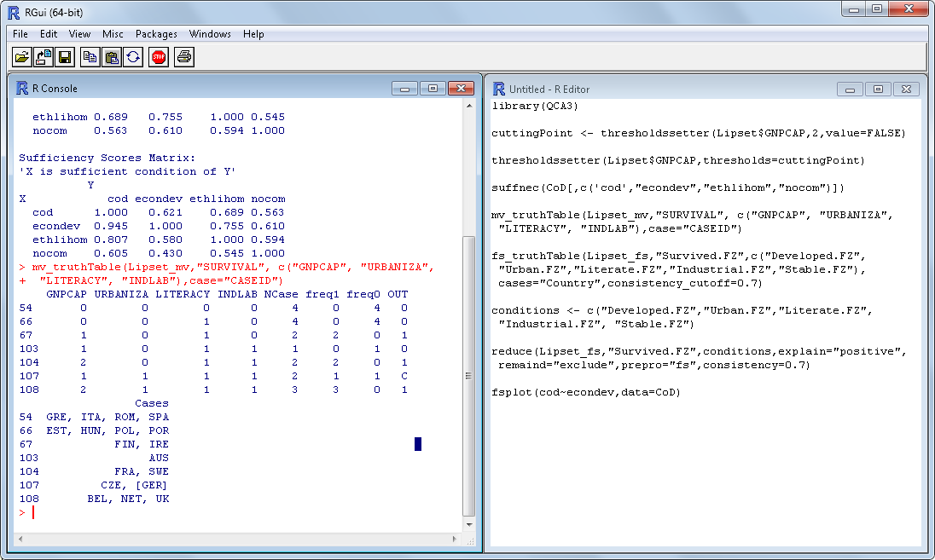Click the Print icon in the toolbar
The height and width of the screenshot is (560, 935).
pyautogui.click(x=184, y=57)
